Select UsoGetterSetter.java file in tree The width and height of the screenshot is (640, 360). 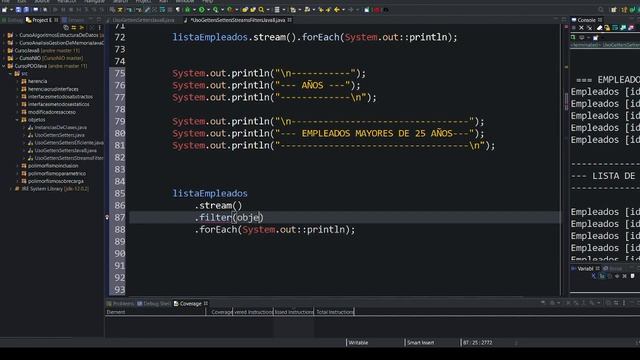click(x=59, y=135)
